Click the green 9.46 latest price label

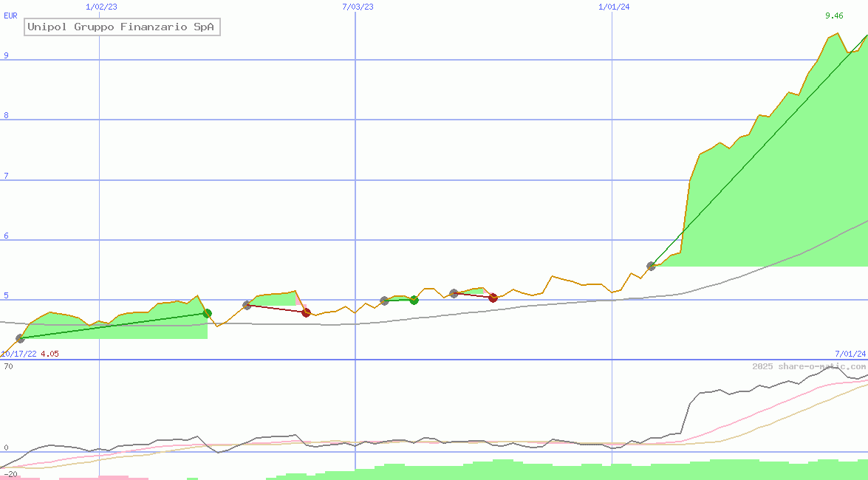(x=834, y=16)
